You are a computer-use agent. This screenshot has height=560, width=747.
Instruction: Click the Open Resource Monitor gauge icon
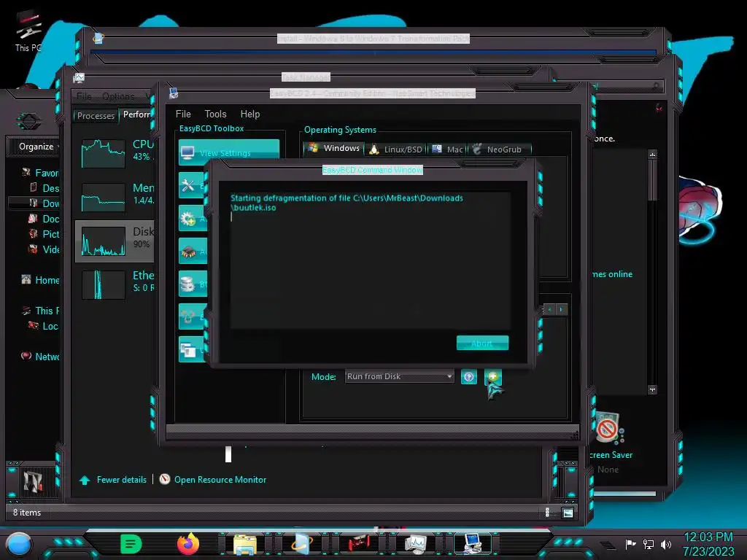coord(164,479)
